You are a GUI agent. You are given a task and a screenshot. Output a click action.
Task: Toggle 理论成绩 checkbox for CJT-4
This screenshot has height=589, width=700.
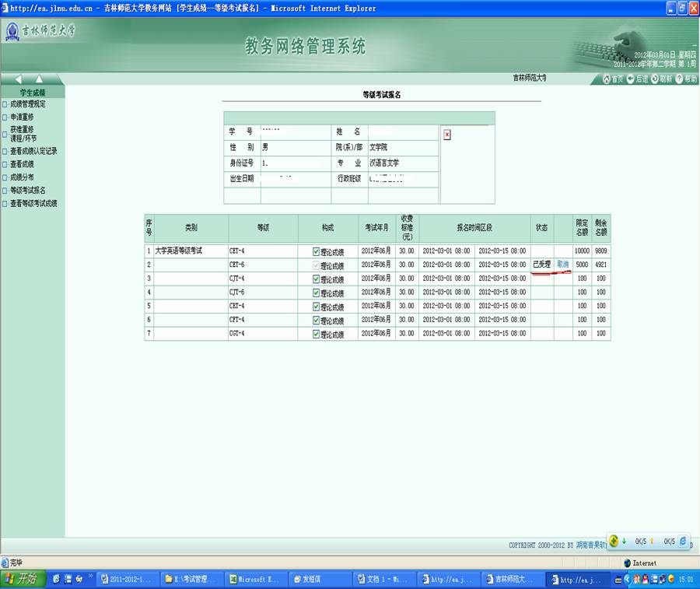tap(316, 279)
